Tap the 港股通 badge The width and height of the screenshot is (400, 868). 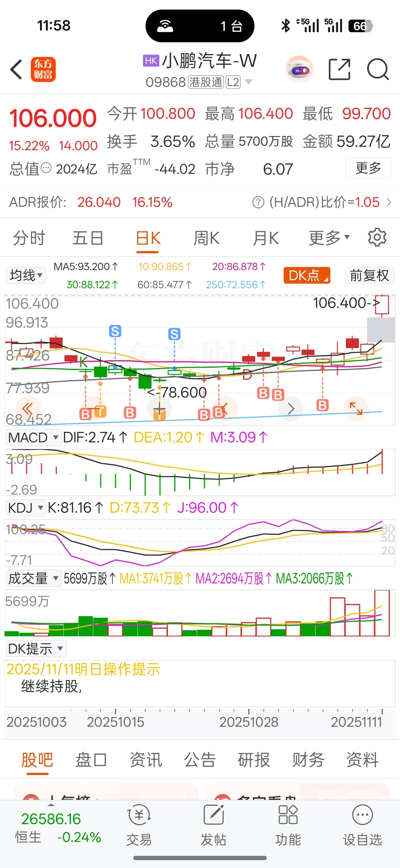point(206,82)
